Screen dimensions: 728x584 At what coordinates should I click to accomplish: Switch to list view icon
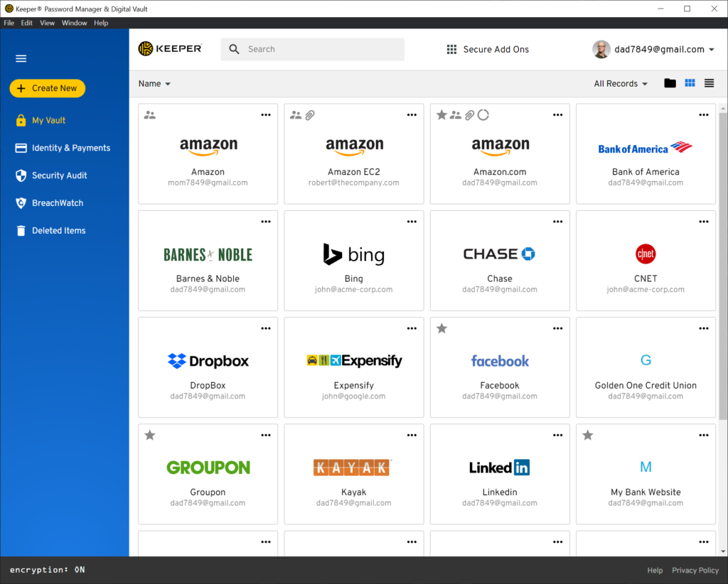709,84
